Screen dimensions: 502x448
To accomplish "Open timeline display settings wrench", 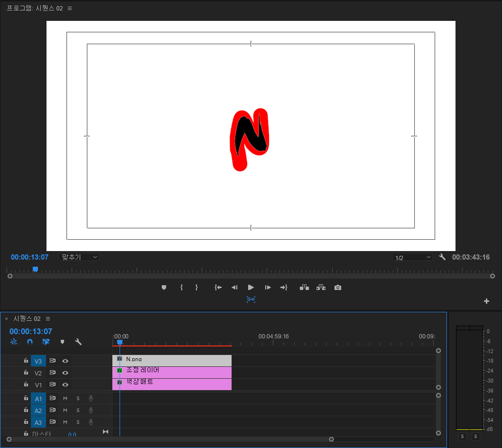I will pyautogui.click(x=78, y=342).
